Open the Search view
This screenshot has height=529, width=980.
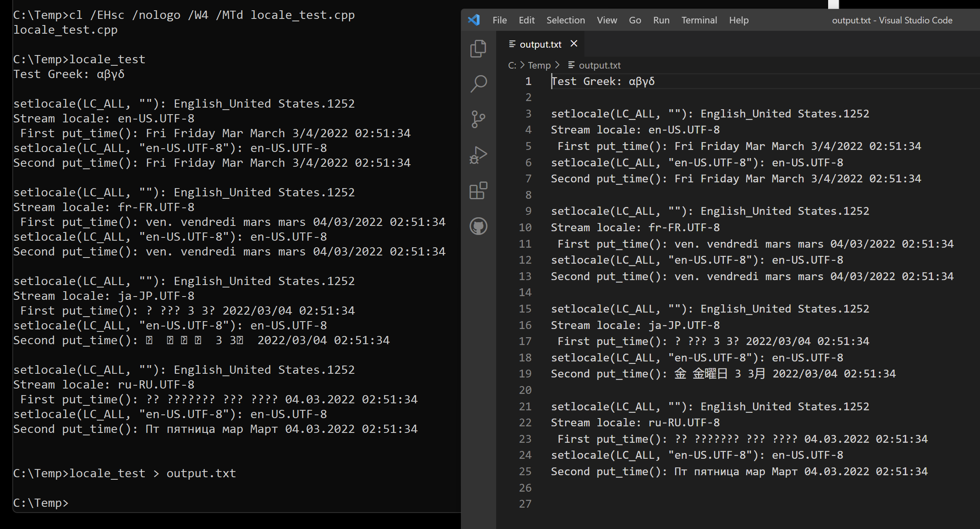tap(479, 83)
